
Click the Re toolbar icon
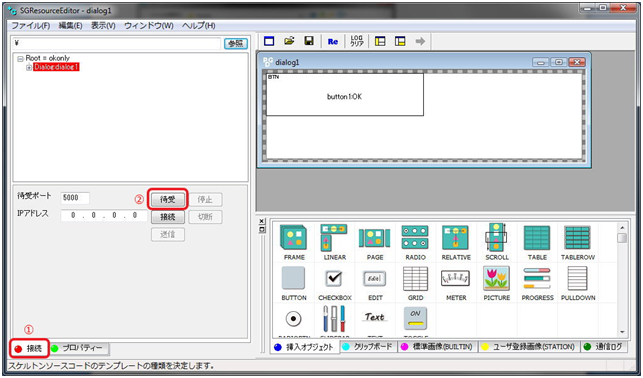tap(333, 41)
